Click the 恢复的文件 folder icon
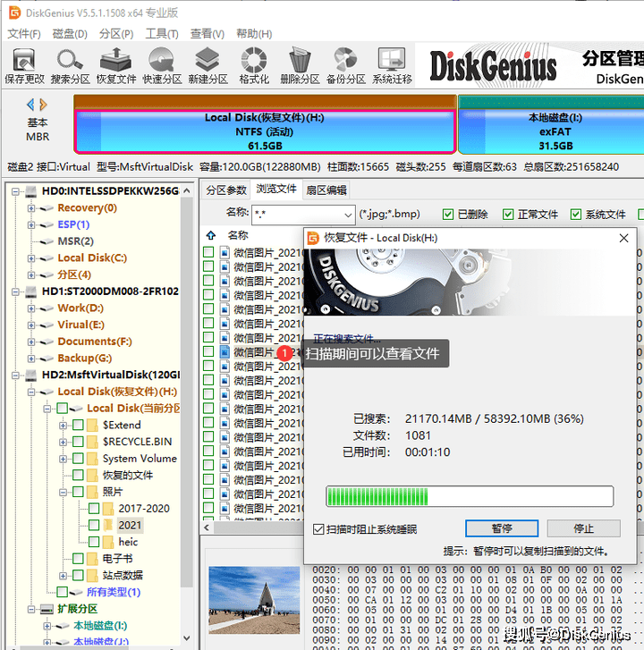 click(x=92, y=475)
